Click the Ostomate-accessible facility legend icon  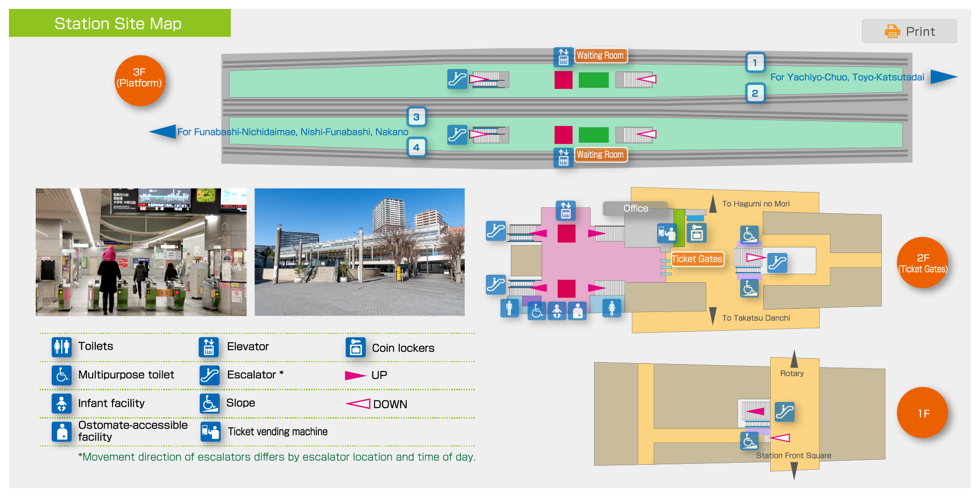61,432
